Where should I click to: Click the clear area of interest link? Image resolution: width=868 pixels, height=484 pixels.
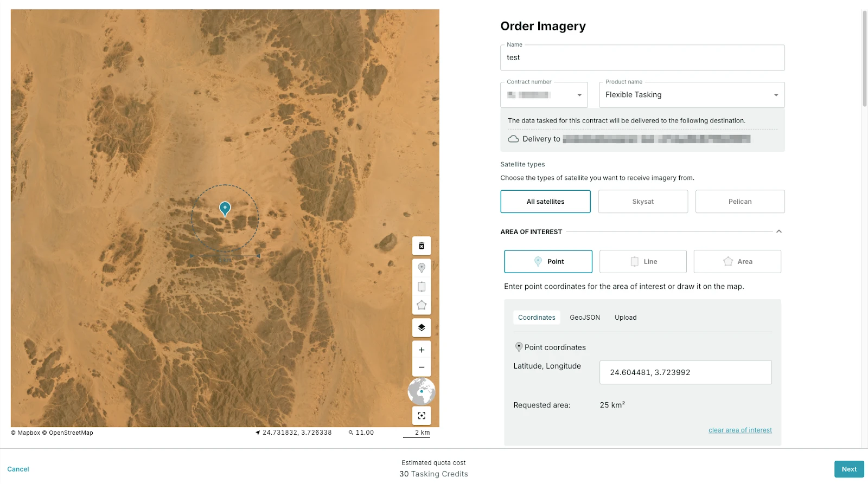tap(740, 430)
